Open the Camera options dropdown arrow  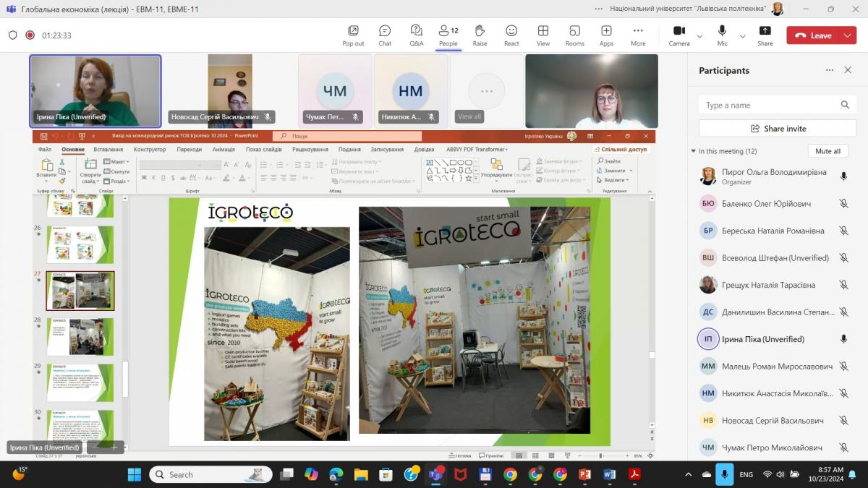click(x=699, y=36)
